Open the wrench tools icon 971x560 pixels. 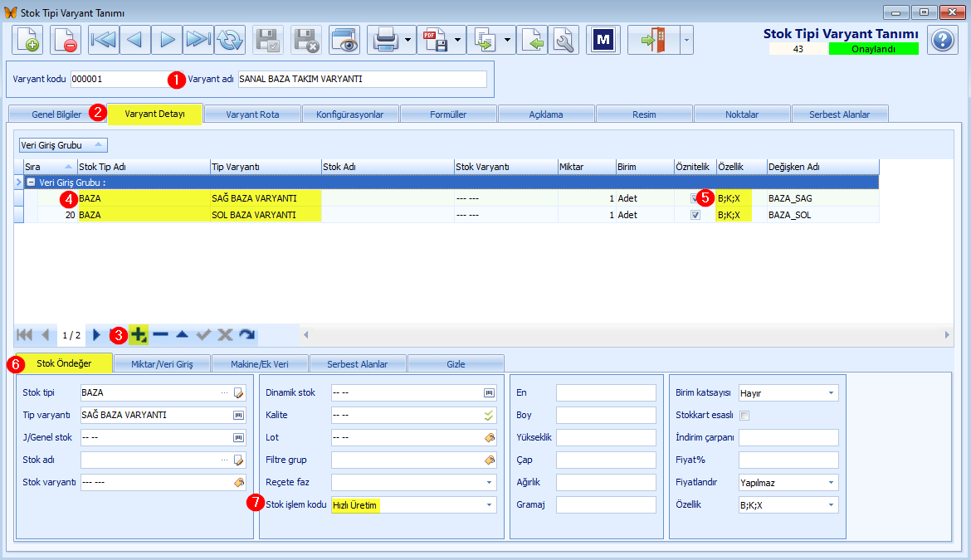pos(564,40)
